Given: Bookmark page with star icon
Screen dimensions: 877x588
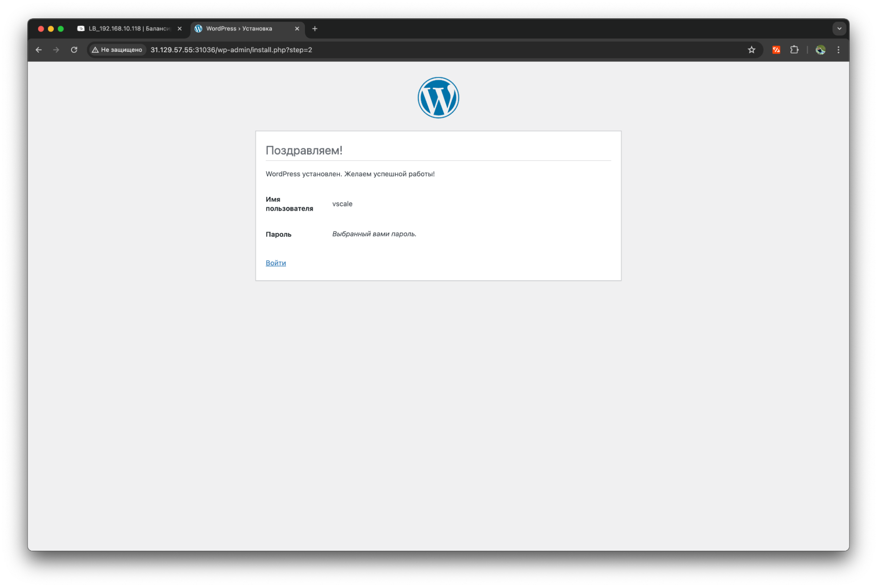Looking at the screenshot, I should 751,50.
